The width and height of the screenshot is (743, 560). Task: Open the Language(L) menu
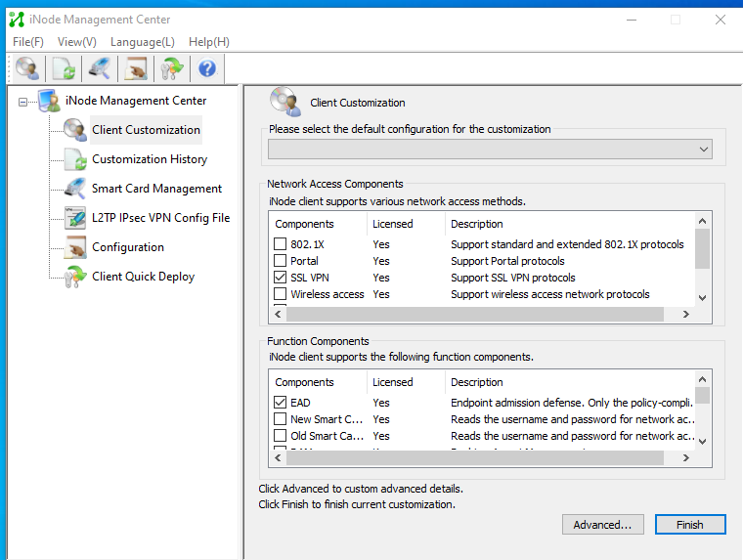pyautogui.click(x=142, y=42)
